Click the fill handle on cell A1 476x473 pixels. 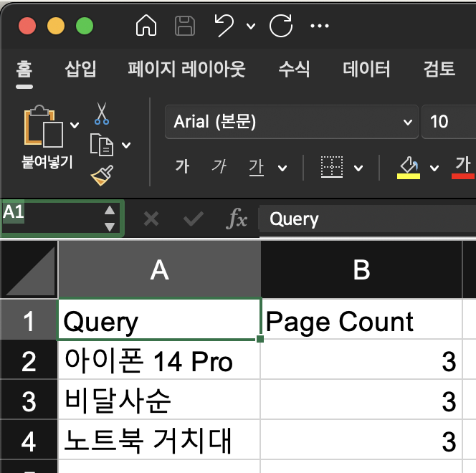(x=260, y=339)
